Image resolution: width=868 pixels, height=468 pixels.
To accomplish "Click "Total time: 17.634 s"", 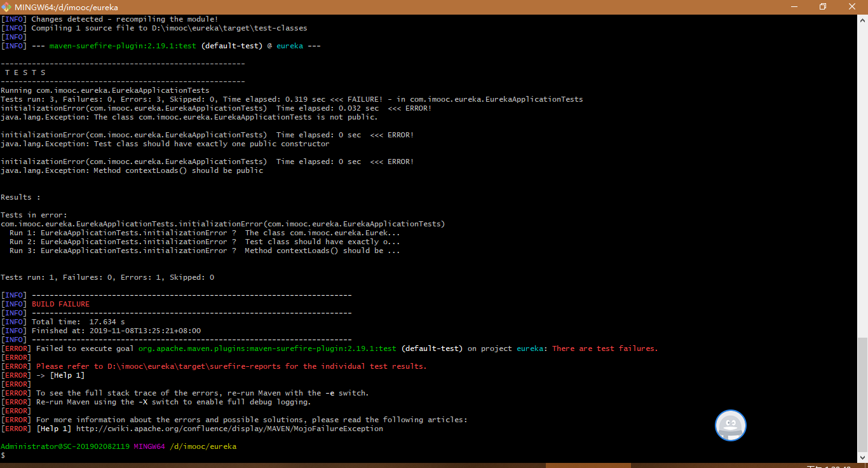I will point(78,322).
